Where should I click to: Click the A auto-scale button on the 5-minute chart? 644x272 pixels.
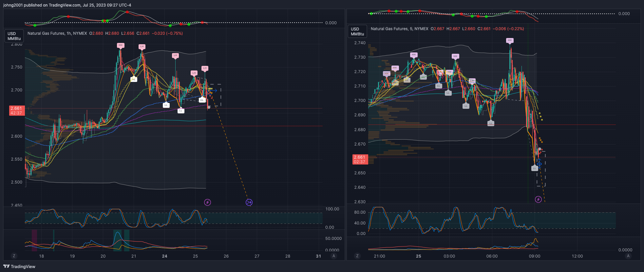pos(628,256)
